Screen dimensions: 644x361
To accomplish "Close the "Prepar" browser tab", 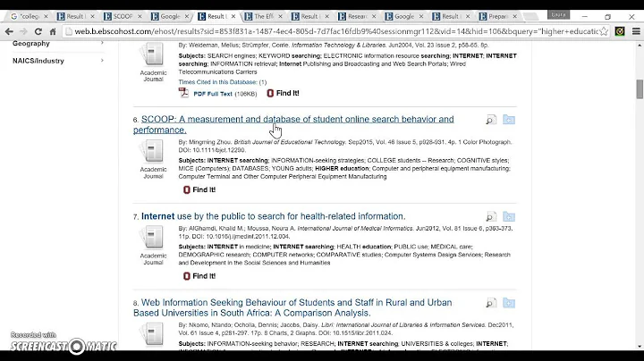I will (x=514, y=16).
